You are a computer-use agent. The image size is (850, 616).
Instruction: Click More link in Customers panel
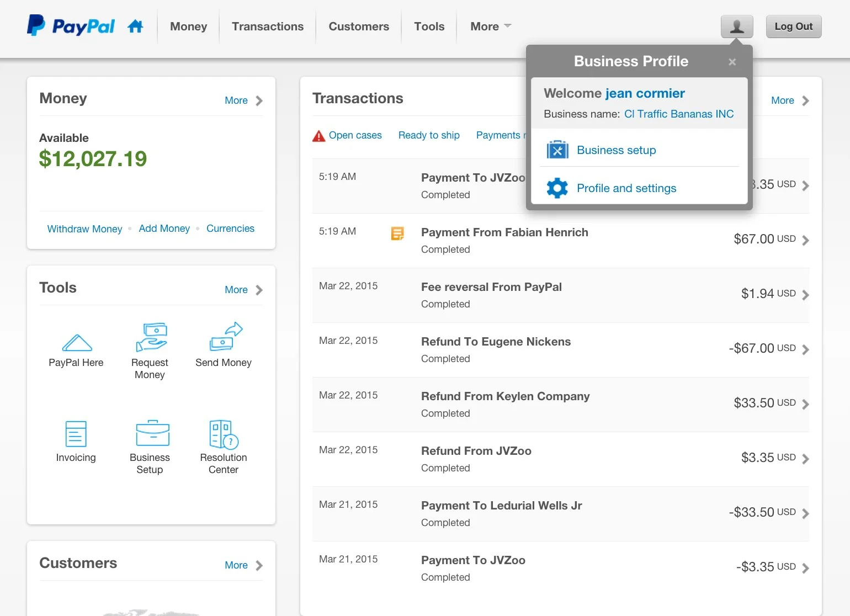236,565
